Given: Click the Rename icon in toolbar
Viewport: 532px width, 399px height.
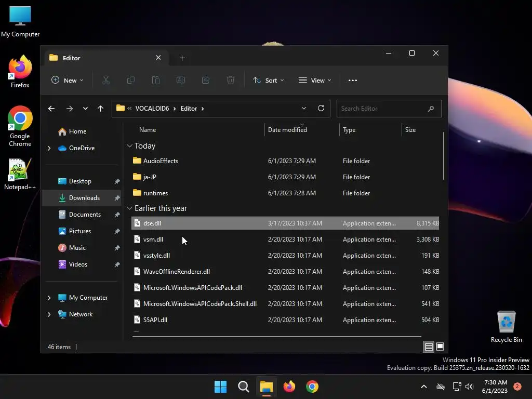Looking at the screenshot, I should 180,81.
